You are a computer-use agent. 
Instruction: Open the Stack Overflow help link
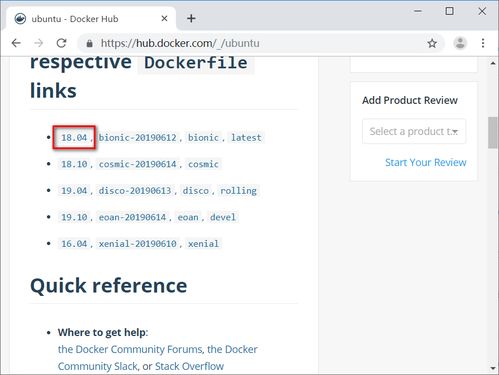tap(189, 366)
